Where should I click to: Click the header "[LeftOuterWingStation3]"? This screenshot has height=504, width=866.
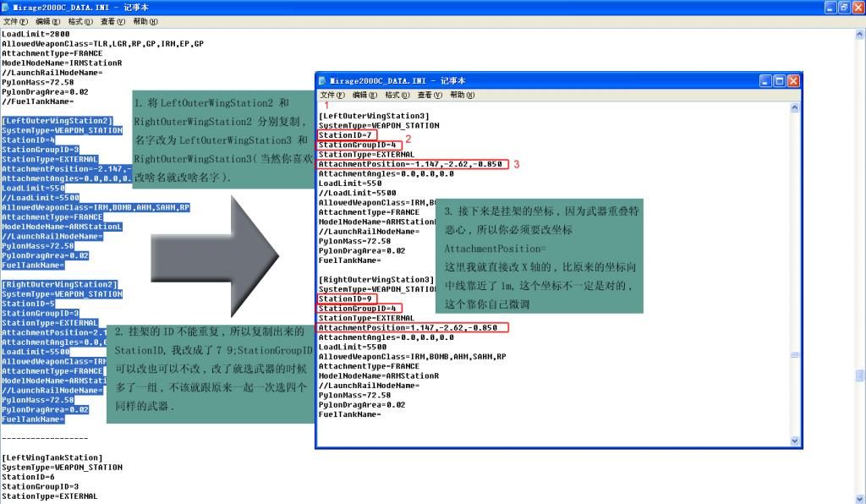tap(374, 116)
